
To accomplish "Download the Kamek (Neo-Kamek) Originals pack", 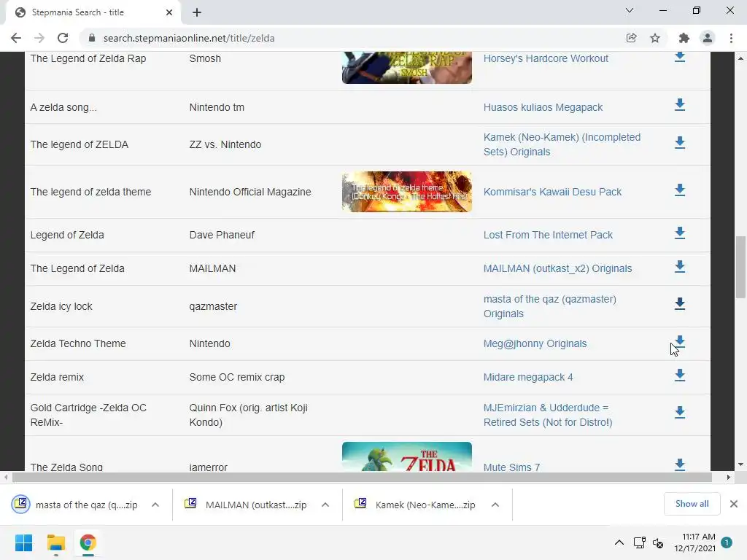I will click(680, 143).
